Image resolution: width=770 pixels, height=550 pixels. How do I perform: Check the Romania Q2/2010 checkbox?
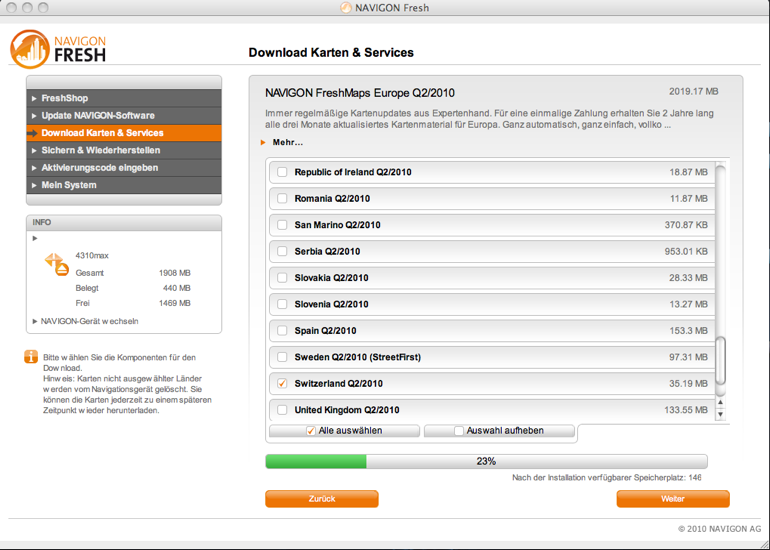point(282,198)
